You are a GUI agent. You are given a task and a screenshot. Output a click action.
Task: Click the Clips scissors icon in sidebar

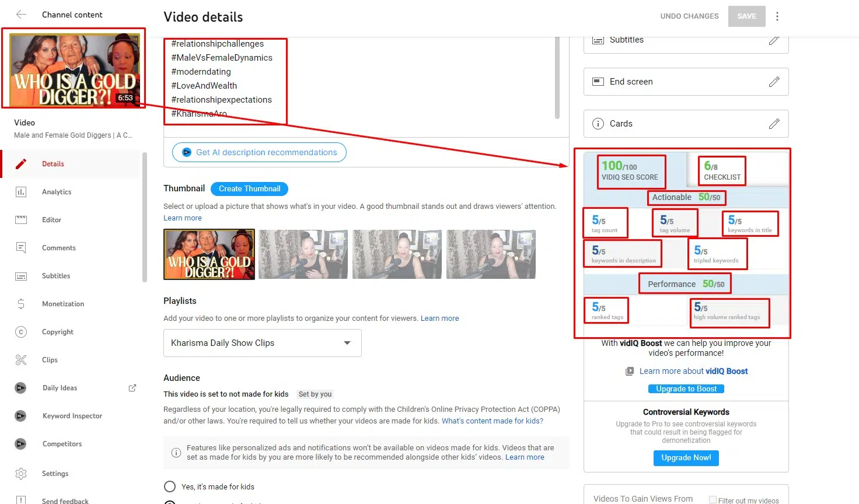coord(21,360)
